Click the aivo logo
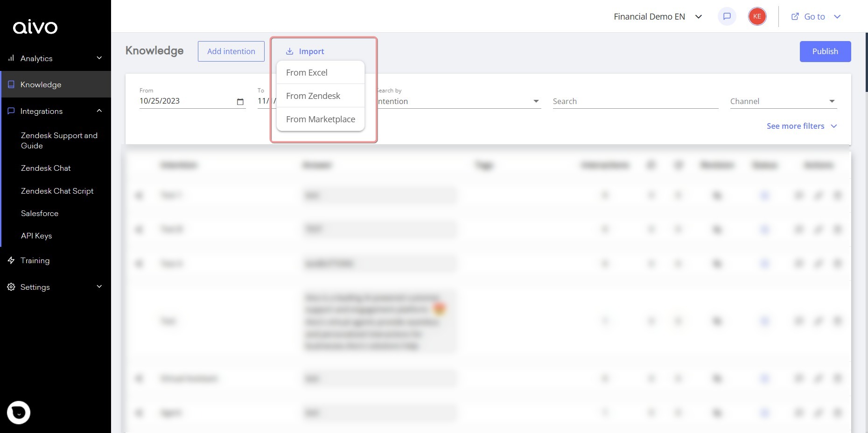 pos(36,27)
